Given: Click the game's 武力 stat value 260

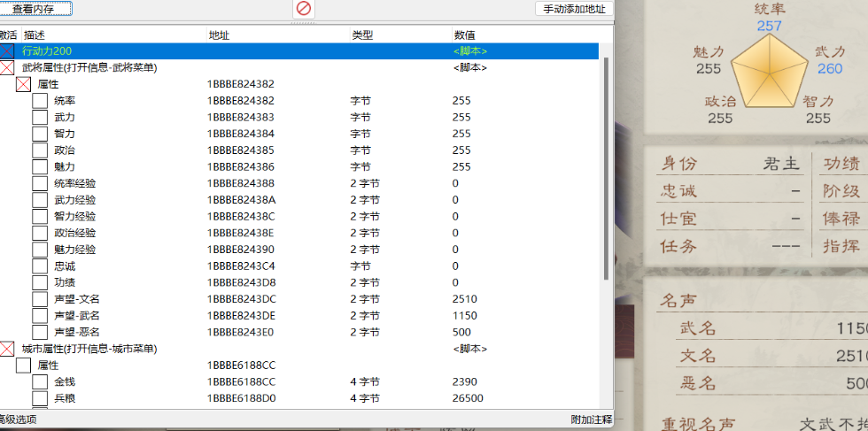Looking at the screenshot, I should point(829,69).
